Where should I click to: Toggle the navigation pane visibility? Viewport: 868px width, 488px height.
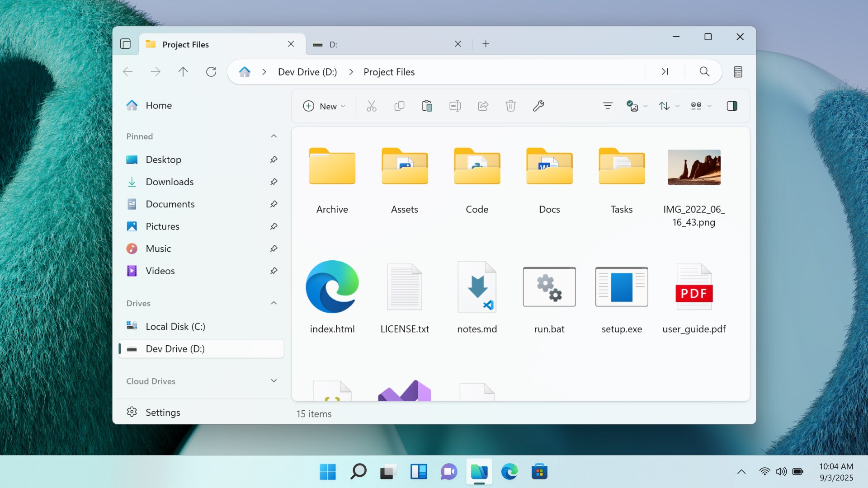(125, 44)
